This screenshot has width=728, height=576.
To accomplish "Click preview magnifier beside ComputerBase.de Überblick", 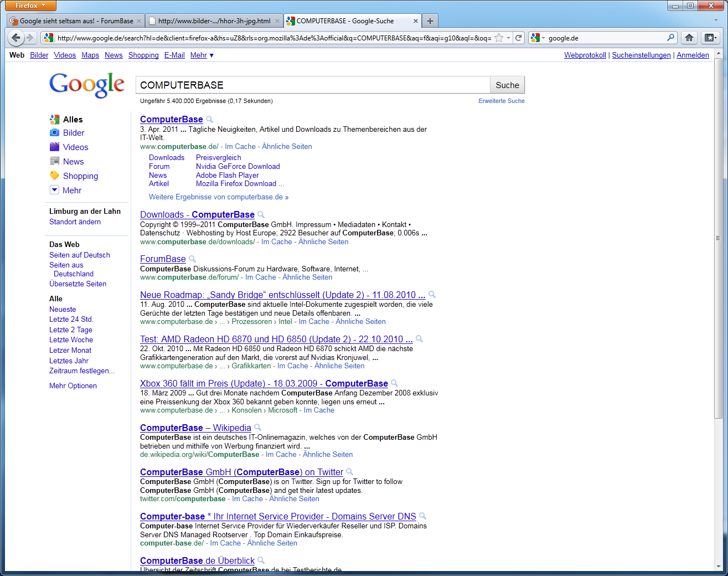I will tap(261, 561).
